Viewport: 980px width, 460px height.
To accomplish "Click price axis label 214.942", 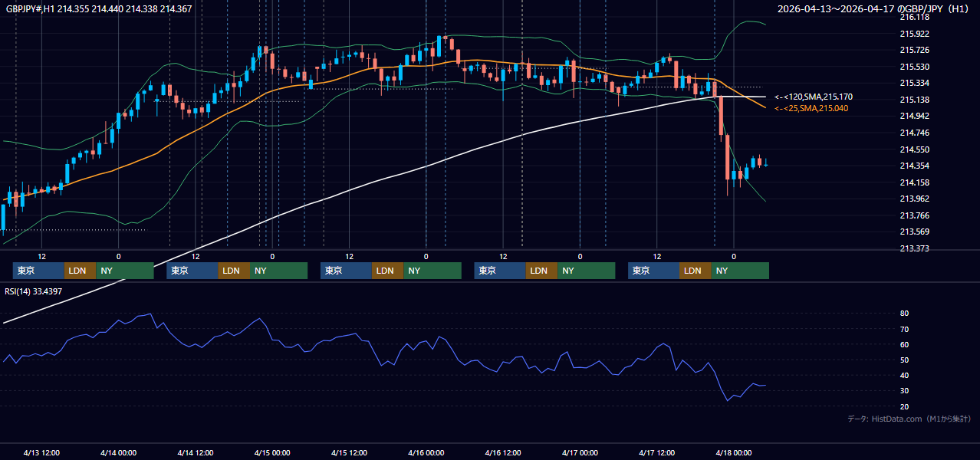I will (x=914, y=117).
